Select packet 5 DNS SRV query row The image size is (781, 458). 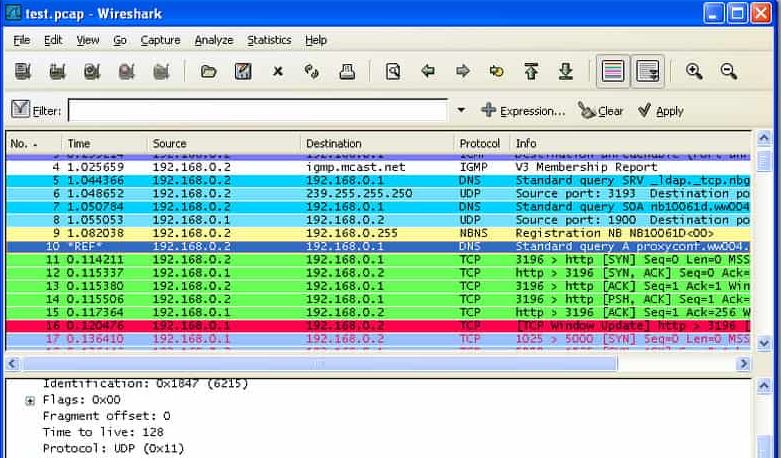[378, 180]
